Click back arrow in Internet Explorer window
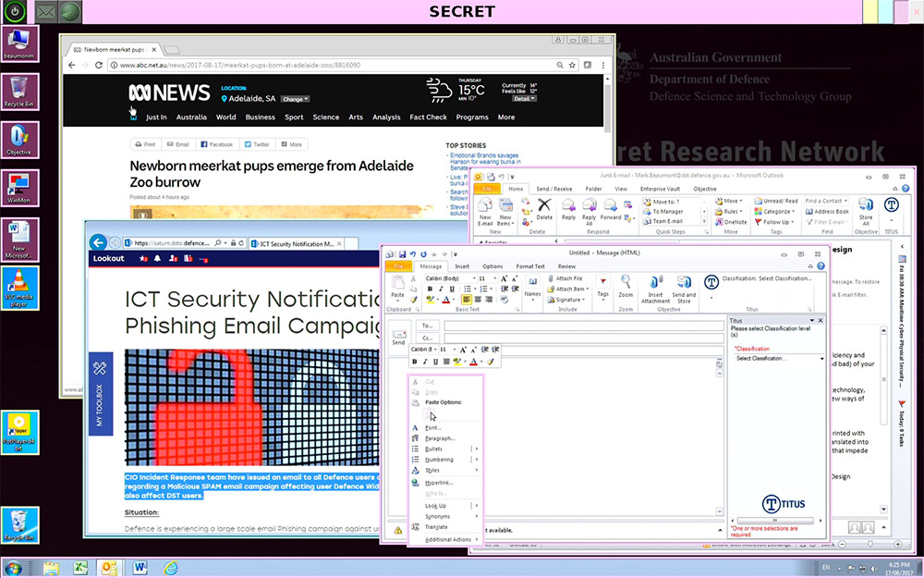 coord(98,242)
